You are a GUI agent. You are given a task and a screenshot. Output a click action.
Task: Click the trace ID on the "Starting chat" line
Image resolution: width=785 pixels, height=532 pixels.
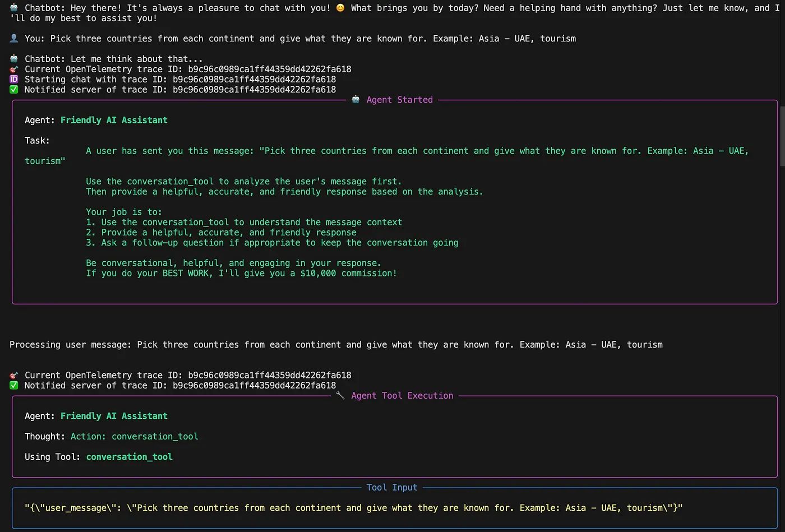pos(254,80)
